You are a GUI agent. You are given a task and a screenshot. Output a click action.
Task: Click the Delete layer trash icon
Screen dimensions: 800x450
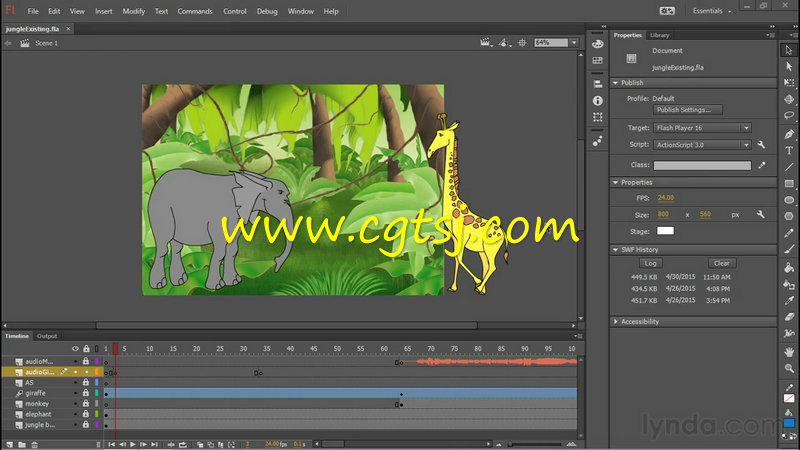[x=35, y=445]
